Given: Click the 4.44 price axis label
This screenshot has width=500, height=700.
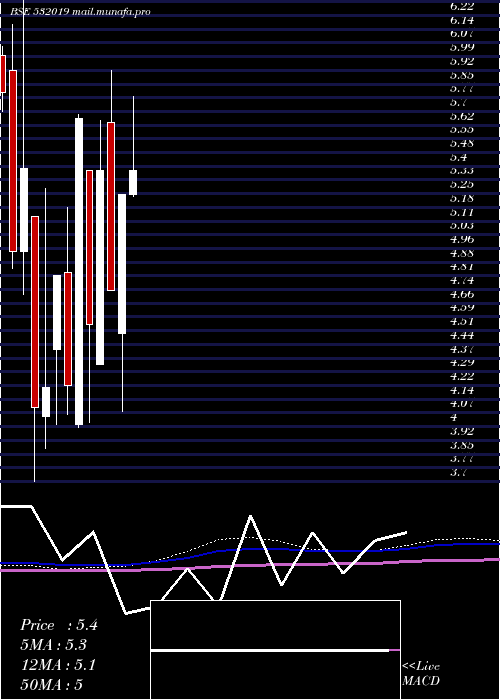Looking at the screenshot, I should 462,335.
